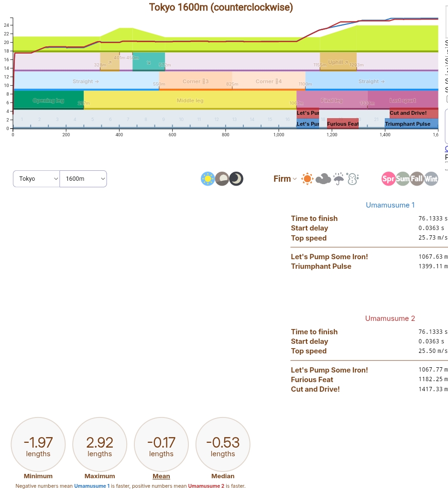Click Umamusume 2 Cut and Drive! row
The image size is (448, 494).
pyautogui.click(x=369, y=389)
